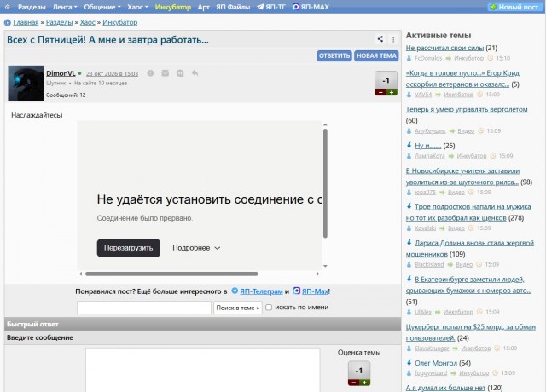Open the three-dot options menu beside the topic title
The width and height of the screenshot is (546, 392).
[393, 40]
